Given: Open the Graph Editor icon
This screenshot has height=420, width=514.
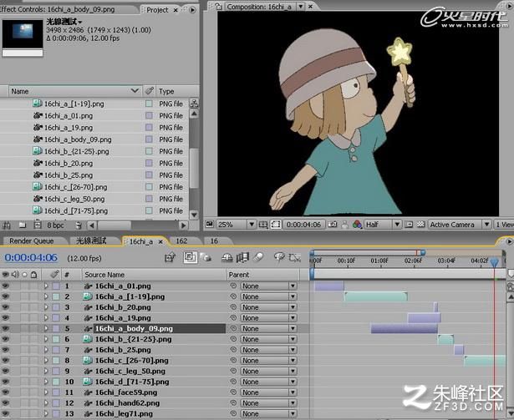Looking at the screenshot, I should point(295,258).
